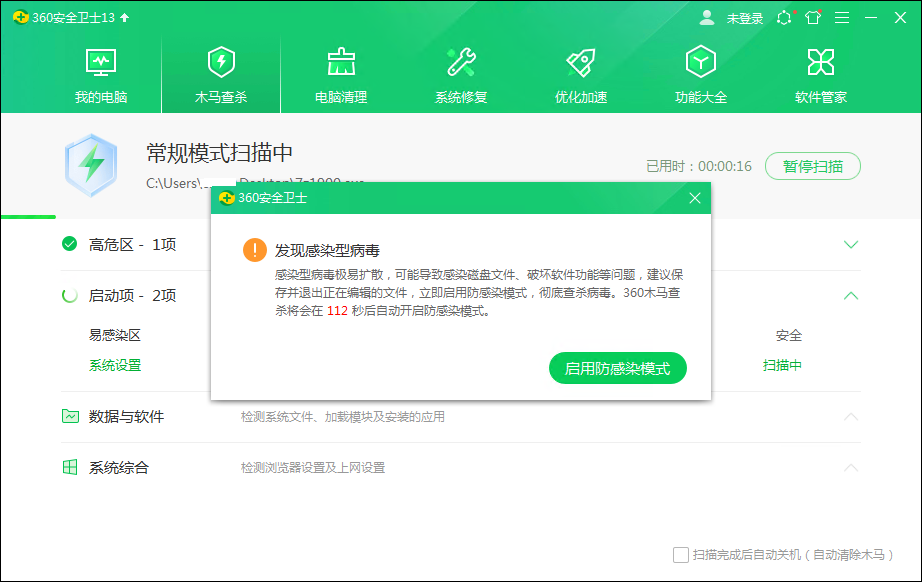Open 软件管家 icon in top bar
The width and height of the screenshot is (922, 582).
point(820,62)
